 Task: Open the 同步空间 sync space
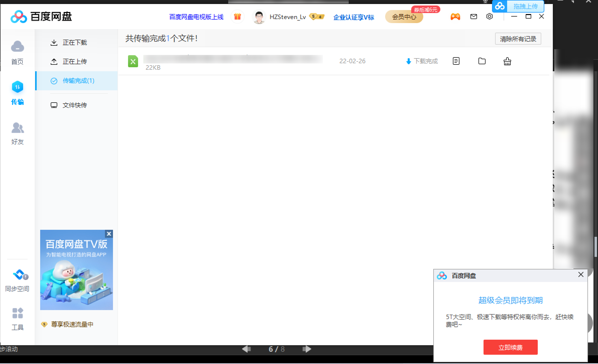(17, 280)
